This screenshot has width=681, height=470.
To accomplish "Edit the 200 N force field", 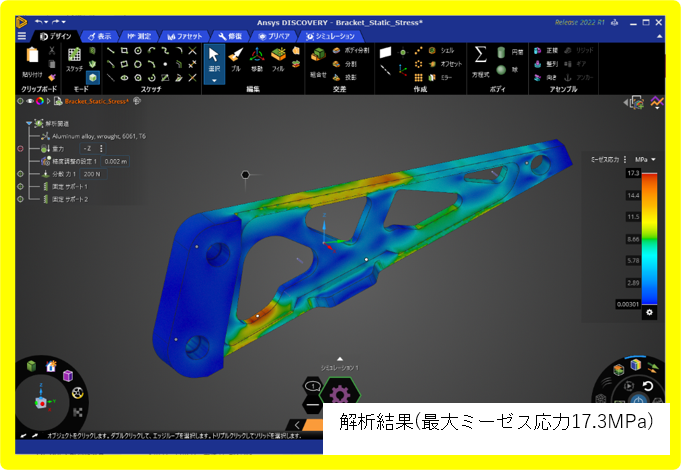I will 92,174.
